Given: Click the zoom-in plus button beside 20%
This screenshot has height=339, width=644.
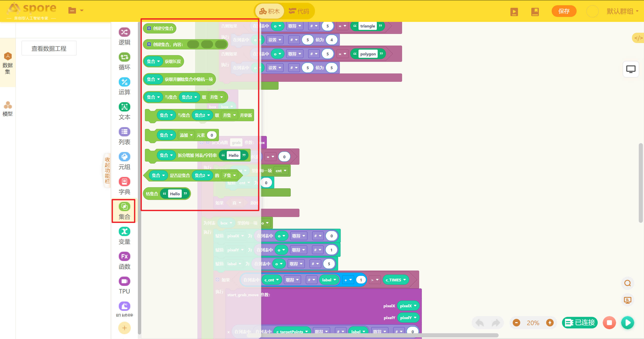Looking at the screenshot, I should pos(550,323).
